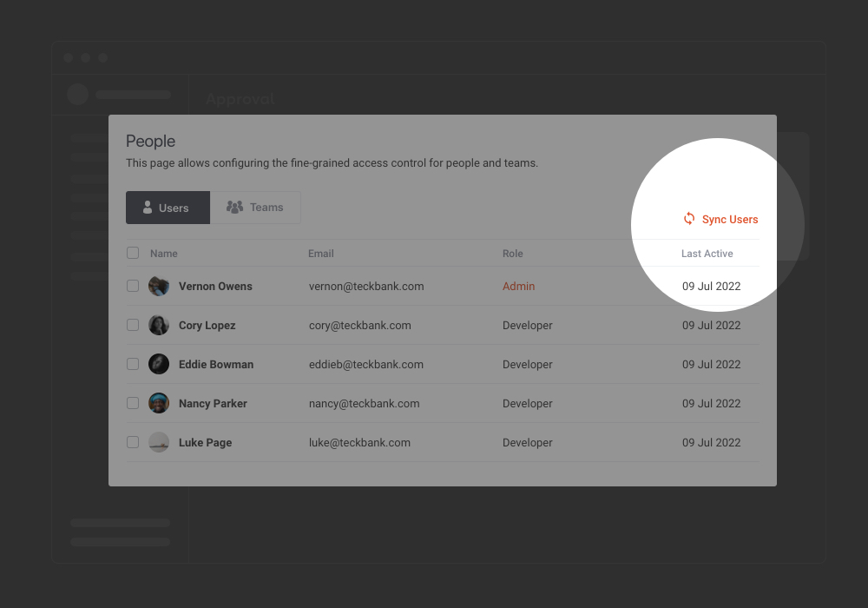Tick the checkbox for Nancy Parker
The width and height of the screenshot is (868, 608).
pyautogui.click(x=132, y=402)
